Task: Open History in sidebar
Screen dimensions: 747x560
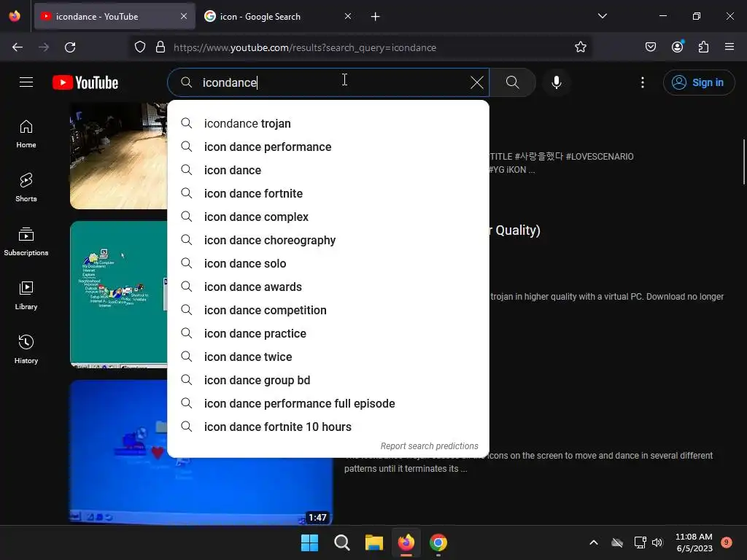Action: click(26, 349)
